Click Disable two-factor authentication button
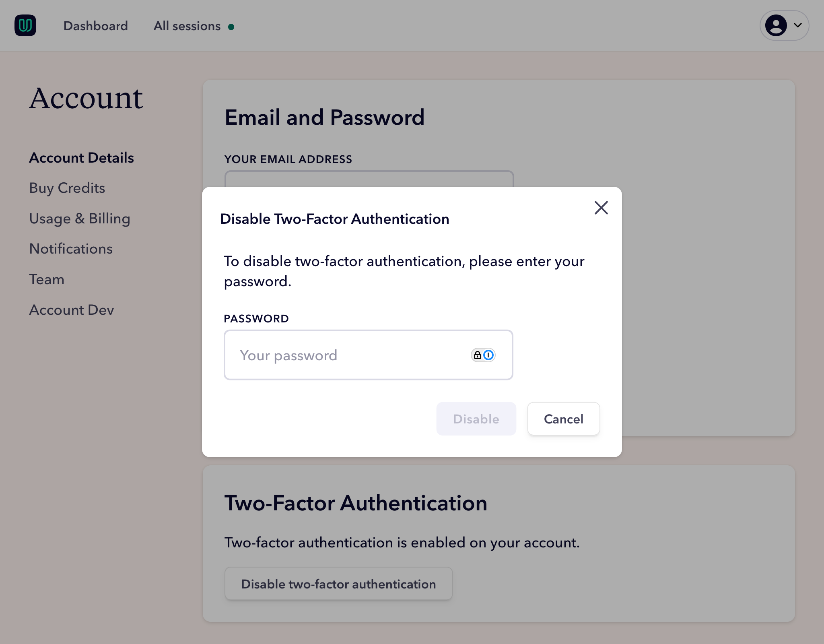Screen dimensions: 824x644 pyautogui.click(x=338, y=584)
